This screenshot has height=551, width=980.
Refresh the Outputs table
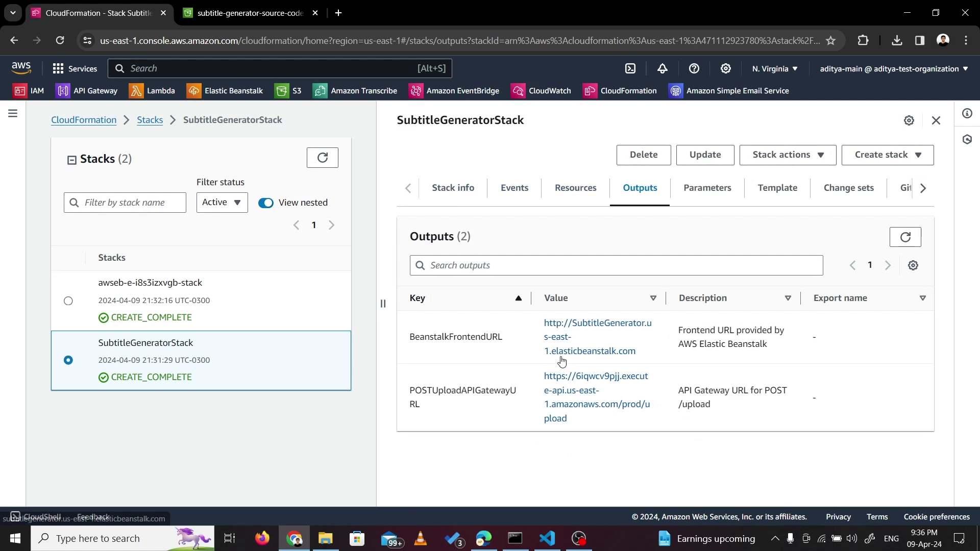click(905, 237)
